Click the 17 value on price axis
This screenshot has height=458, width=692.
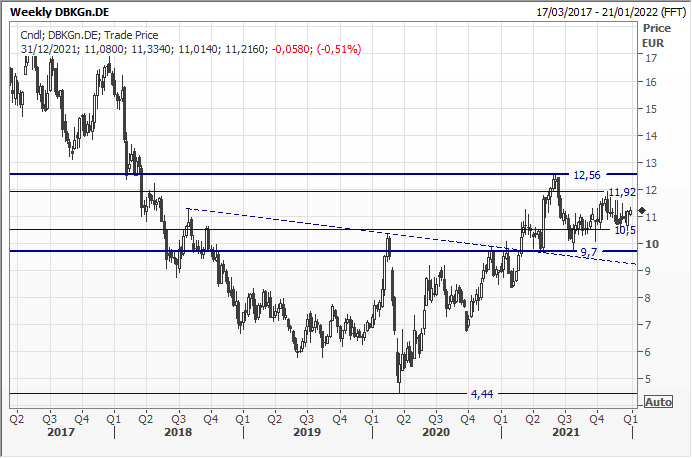[x=652, y=58]
